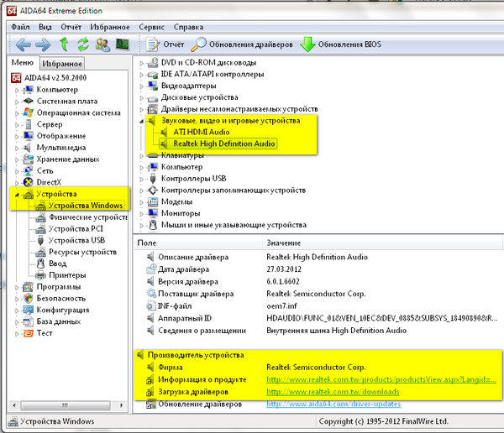Expand the Отображение node

pos(17,137)
